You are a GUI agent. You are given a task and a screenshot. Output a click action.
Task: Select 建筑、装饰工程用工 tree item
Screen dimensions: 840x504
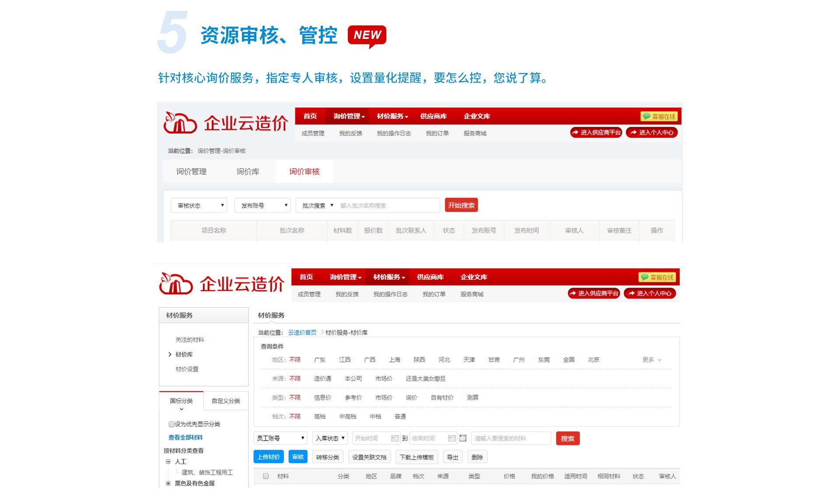[x=207, y=473]
